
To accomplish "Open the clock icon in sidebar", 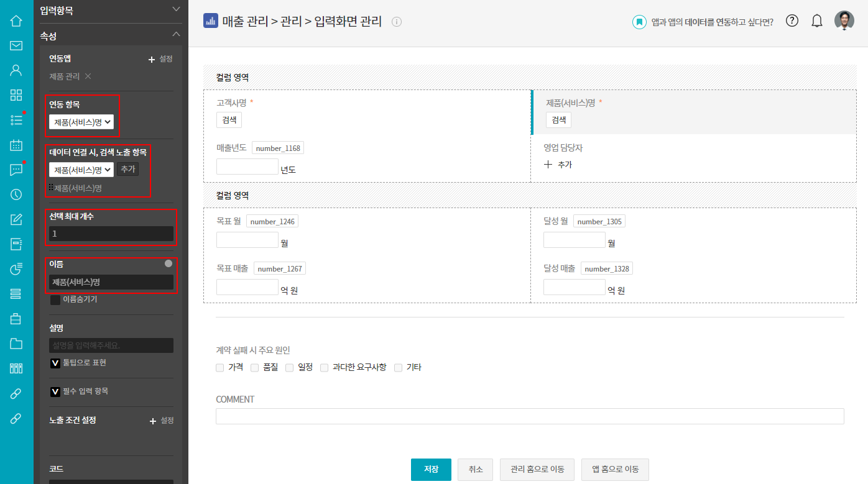I will click(16, 194).
